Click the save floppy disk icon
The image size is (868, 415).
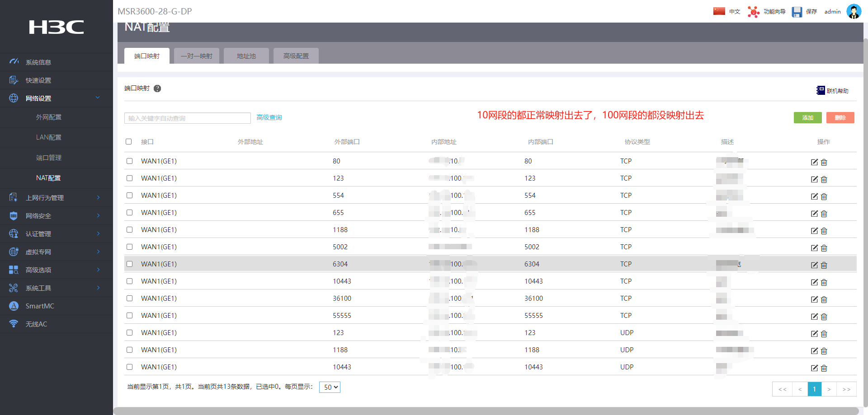click(797, 12)
